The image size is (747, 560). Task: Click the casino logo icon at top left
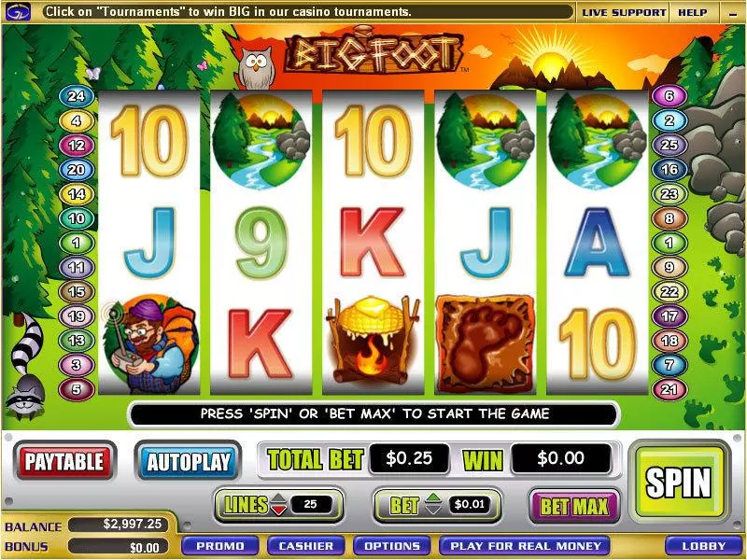click(18, 12)
